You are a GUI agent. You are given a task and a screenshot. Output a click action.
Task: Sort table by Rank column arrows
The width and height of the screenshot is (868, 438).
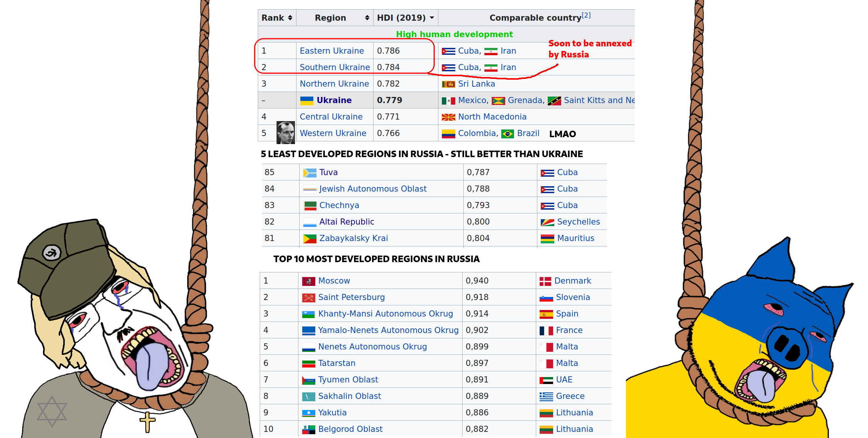(x=290, y=18)
